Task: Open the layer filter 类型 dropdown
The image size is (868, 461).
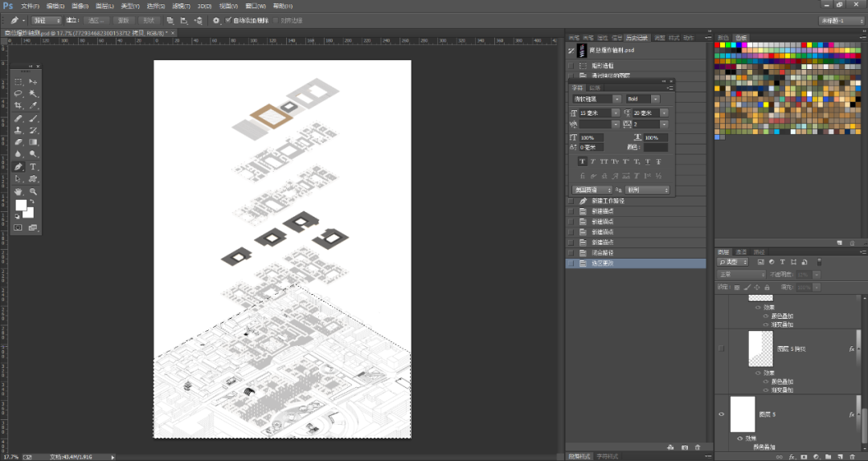Action: [x=733, y=262]
